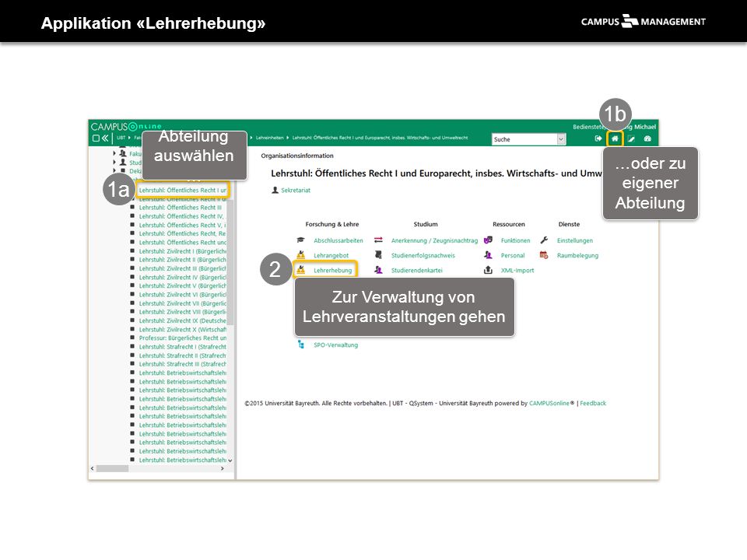Click the graduation cap icon beside Abschlussarbeiten
This screenshot has width=747, height=560.
[x=300, y=240]
